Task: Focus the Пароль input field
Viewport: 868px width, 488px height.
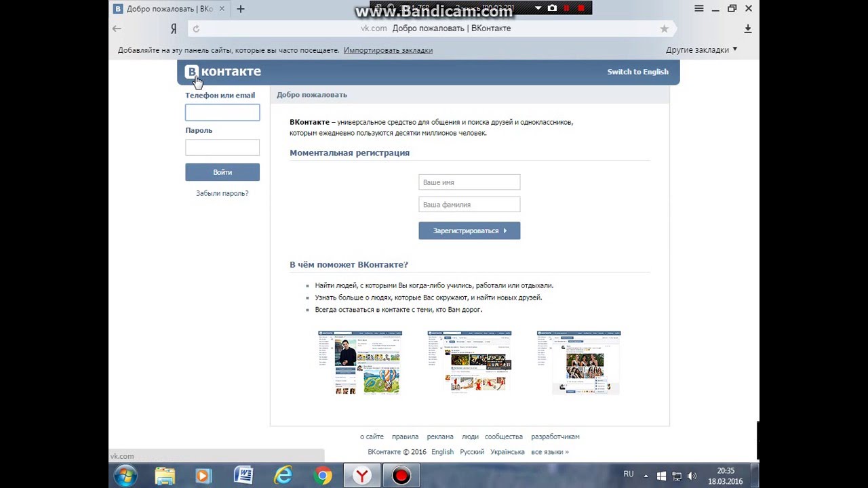Action: point(222,147)
